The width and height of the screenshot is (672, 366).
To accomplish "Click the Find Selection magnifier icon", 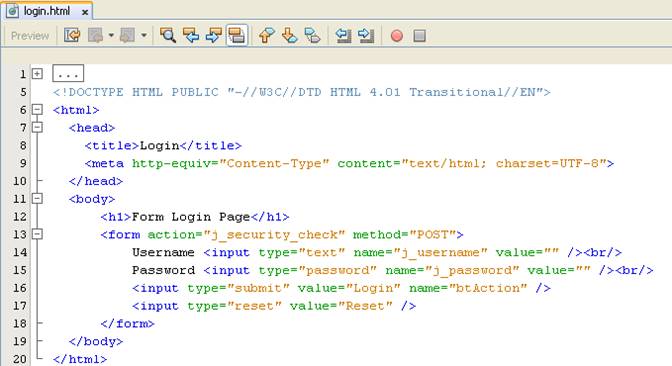I will 168,35.
